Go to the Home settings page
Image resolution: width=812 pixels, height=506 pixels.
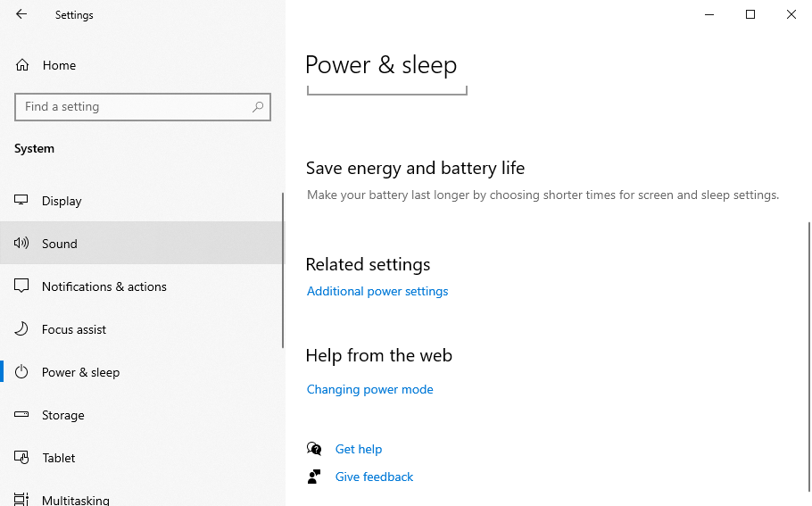59,65
